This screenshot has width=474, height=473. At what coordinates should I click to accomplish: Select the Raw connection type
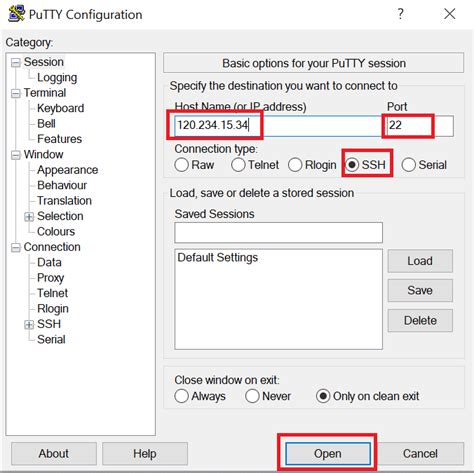pyautogui.click(x=182, y=164)
